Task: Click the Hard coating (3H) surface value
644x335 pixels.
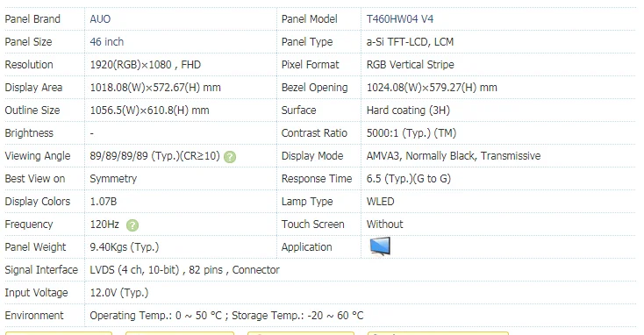Action: tap(408, 110)
